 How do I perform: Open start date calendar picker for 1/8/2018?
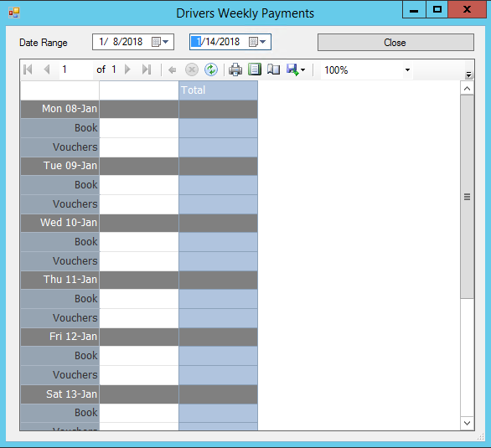coord(160,42)
